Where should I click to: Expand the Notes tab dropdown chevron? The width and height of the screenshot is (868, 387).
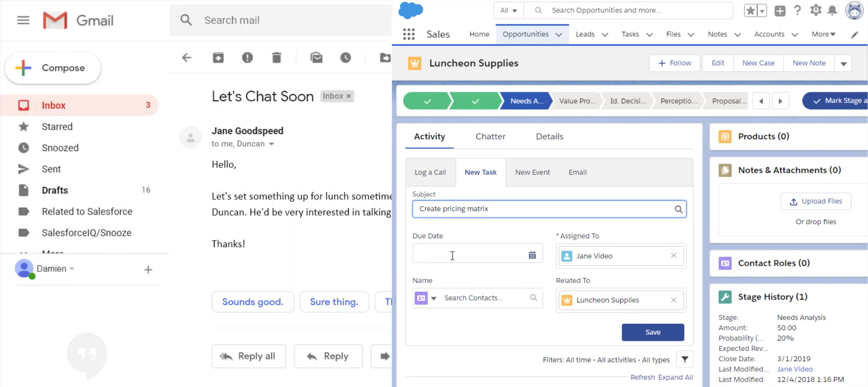point(737,35)
